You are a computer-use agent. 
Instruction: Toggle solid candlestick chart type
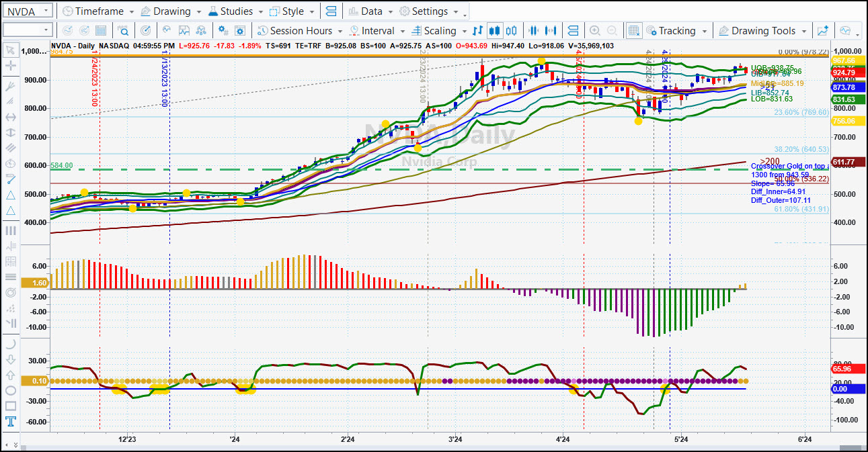[495, 30]
